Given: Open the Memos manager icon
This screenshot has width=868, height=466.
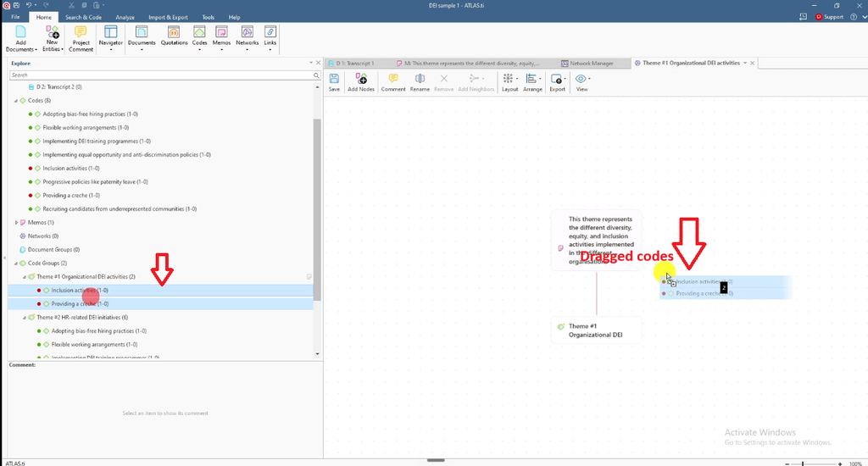Looking at the screenshot, I should pos(221,32).
